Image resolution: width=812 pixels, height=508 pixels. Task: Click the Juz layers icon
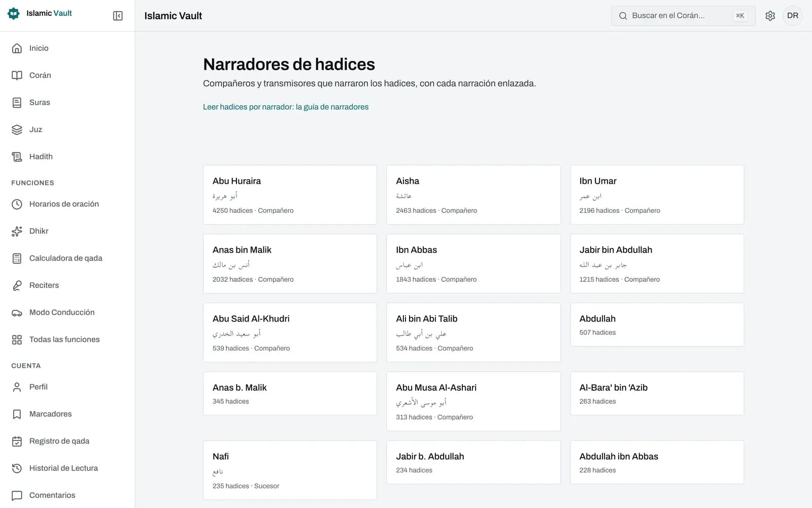[x=17, y=130]
